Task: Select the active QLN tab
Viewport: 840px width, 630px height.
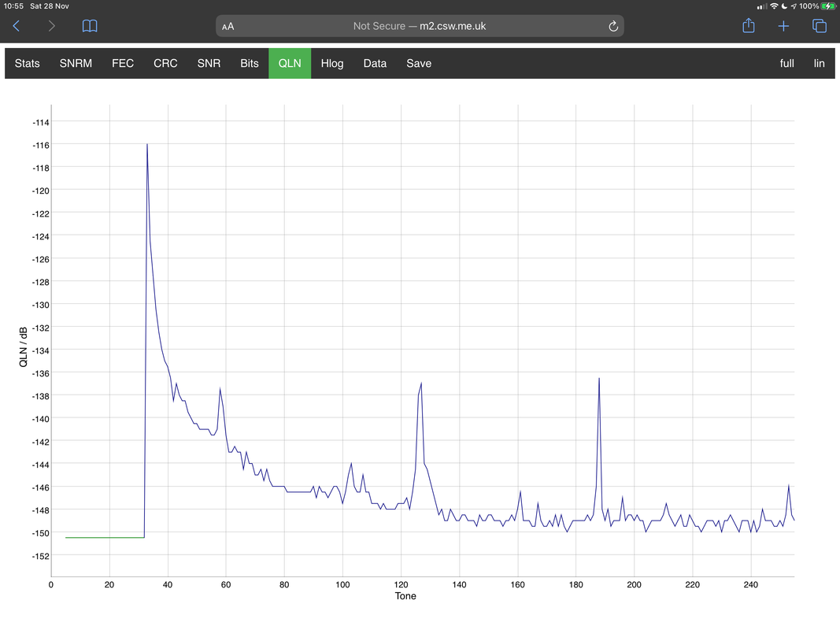Action: (x=290, y=63)
